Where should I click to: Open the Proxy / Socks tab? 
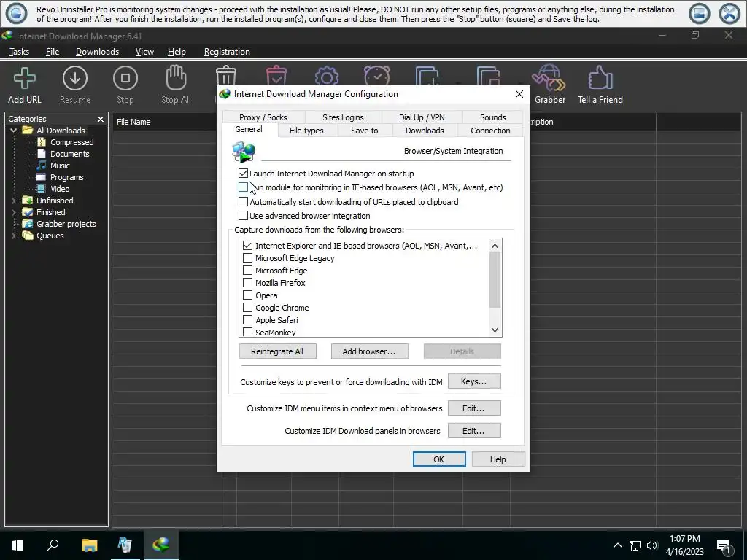pos(263,117)
